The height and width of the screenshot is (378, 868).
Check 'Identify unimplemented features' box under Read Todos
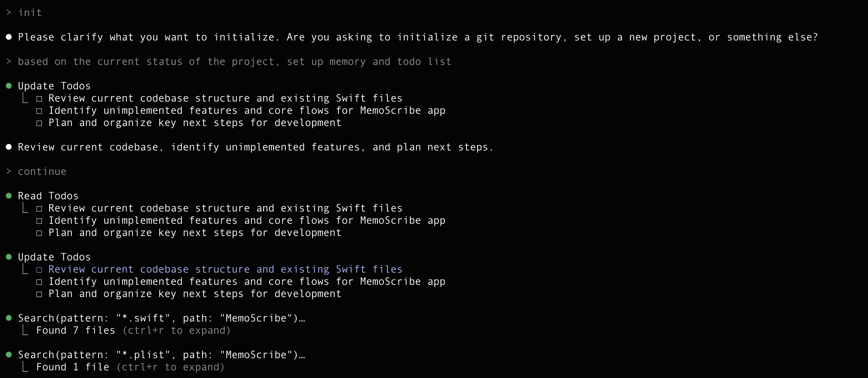point(39,221)
